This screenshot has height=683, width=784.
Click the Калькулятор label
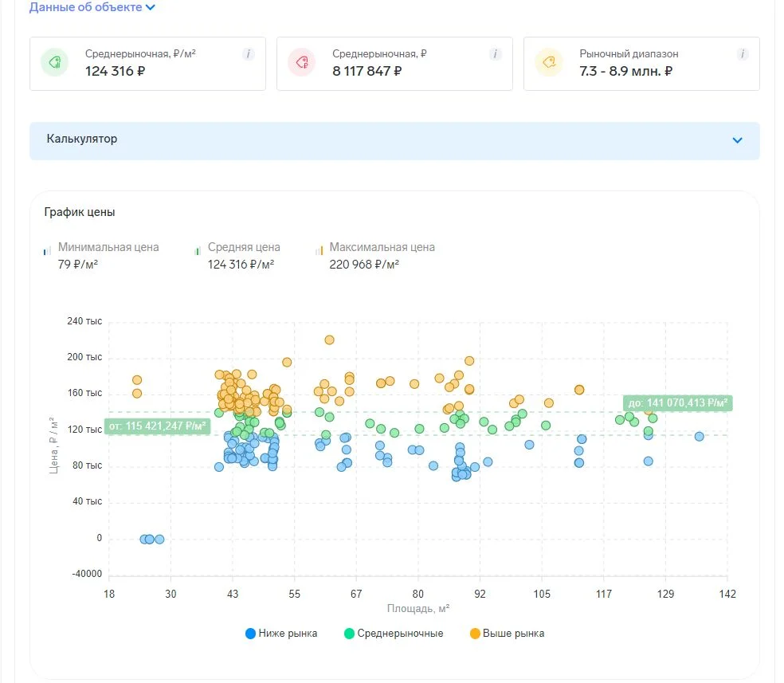82,139
